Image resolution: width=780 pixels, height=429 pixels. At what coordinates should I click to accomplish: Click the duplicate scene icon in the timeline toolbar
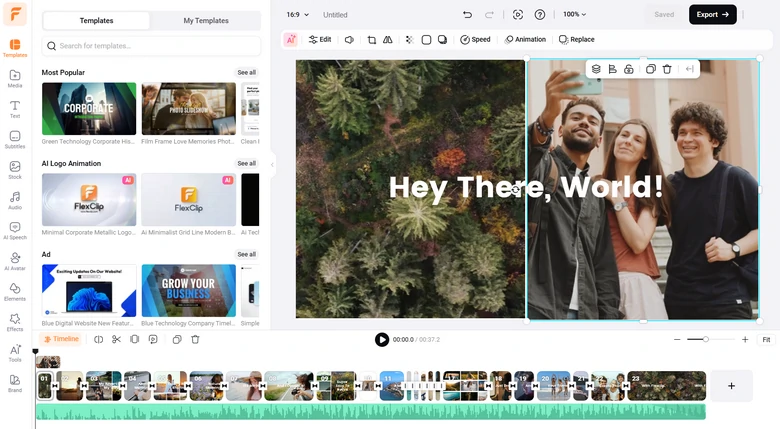[x=177, y=339]
